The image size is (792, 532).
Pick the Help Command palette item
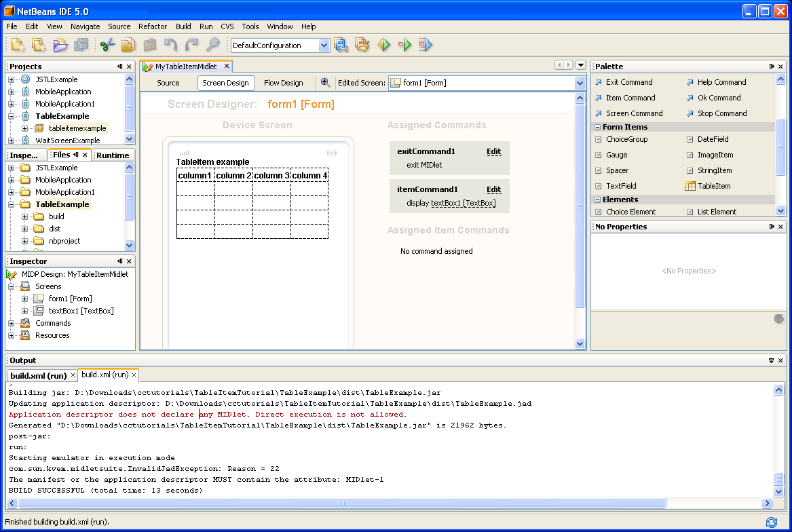tap(716, 82)
